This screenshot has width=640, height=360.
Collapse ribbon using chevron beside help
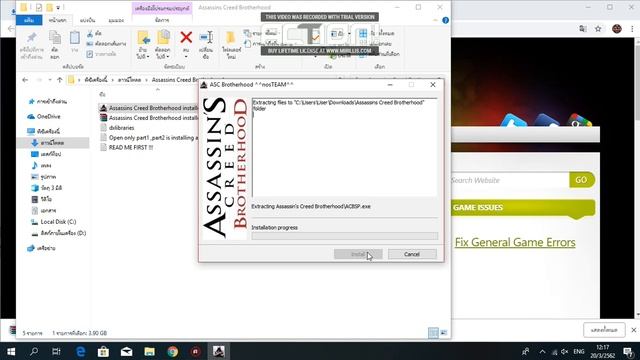(436, 20)
